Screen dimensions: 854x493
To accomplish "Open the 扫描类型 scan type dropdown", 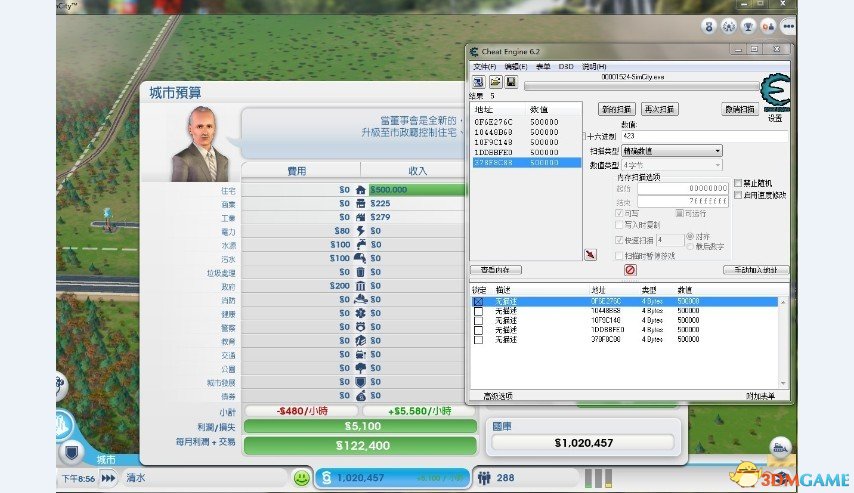I will [671, 150].
